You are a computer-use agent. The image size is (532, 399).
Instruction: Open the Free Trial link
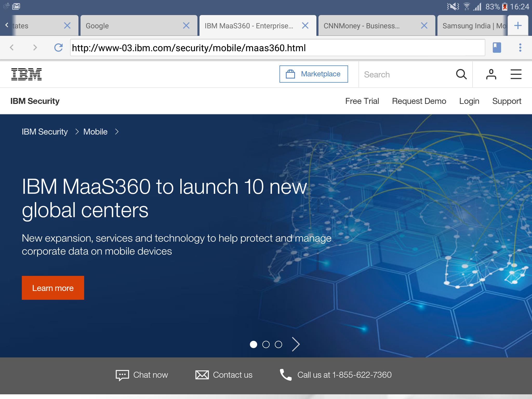pos(362,101)
